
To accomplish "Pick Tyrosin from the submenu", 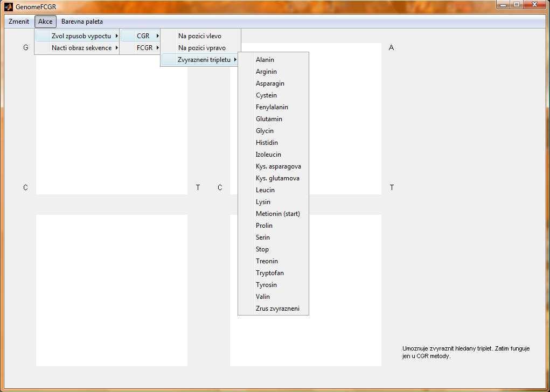I will 273,285.
